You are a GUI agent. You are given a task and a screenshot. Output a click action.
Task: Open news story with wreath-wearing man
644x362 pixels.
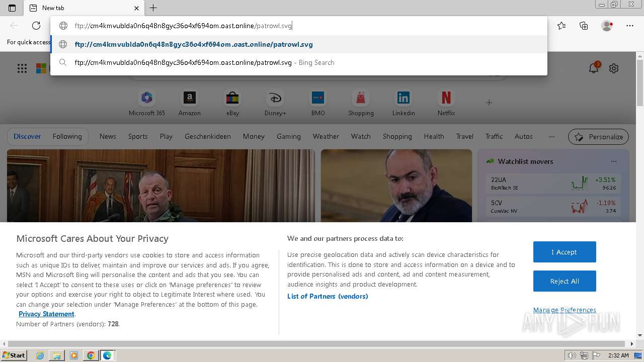click(x=161, y=186)
